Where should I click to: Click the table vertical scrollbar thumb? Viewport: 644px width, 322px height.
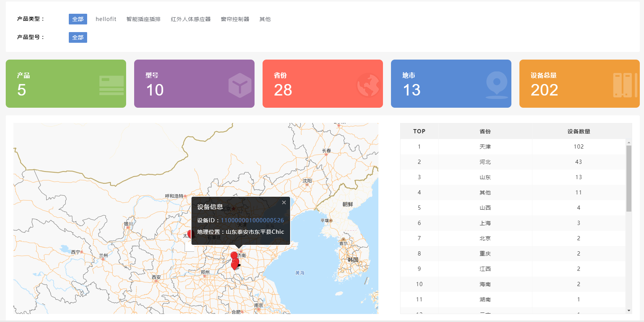tap(629, 178)
